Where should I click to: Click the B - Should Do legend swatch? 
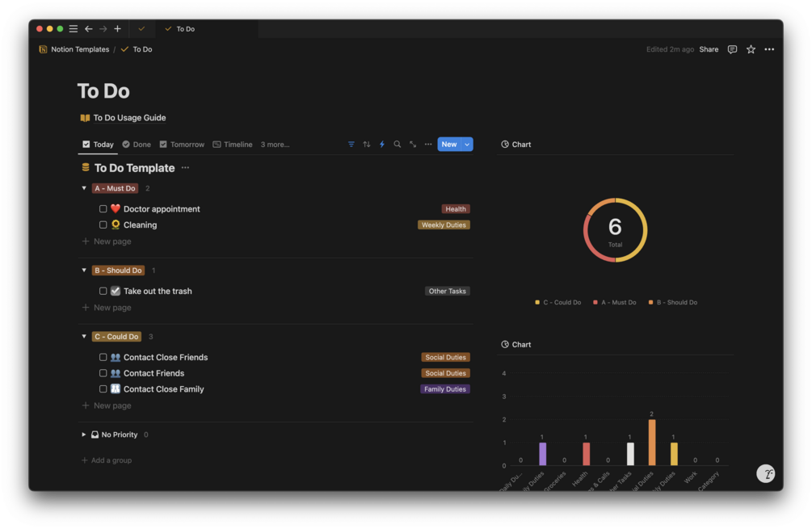click(651, 302)
